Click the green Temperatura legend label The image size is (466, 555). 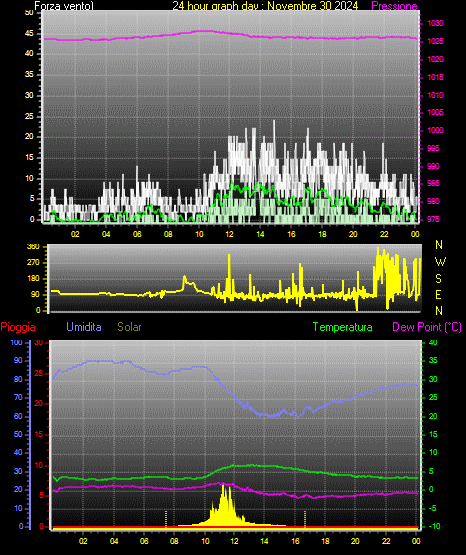click(x=342, y=327)
